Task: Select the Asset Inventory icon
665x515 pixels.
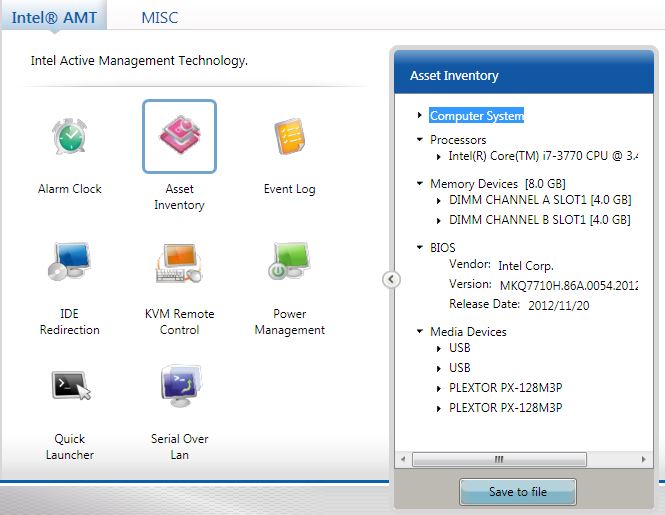Action: point(179,136)
